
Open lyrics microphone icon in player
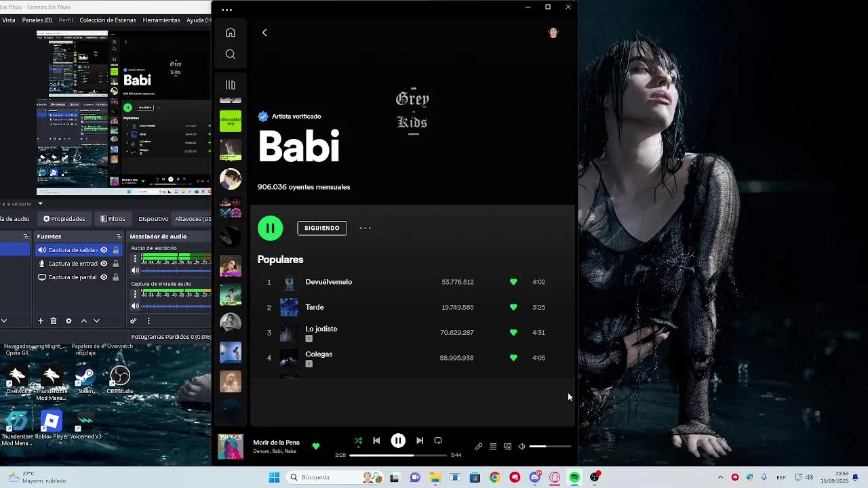pos(479,446)
